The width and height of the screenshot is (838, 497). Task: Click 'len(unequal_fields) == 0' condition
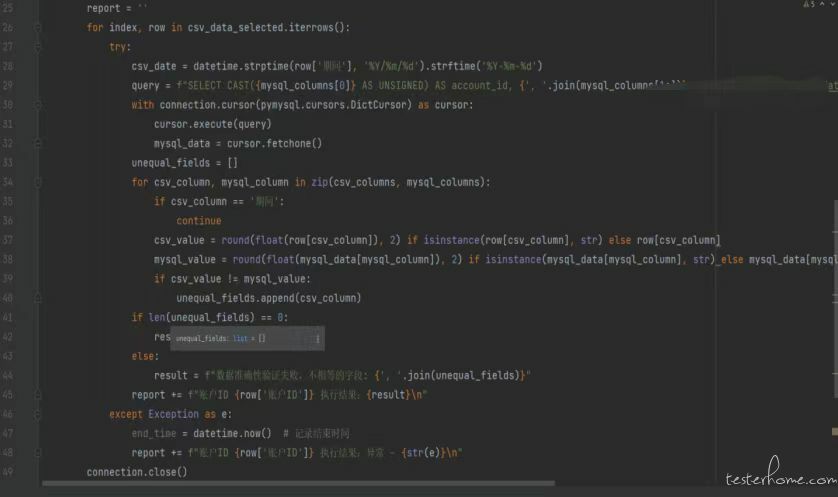[218, 318]
